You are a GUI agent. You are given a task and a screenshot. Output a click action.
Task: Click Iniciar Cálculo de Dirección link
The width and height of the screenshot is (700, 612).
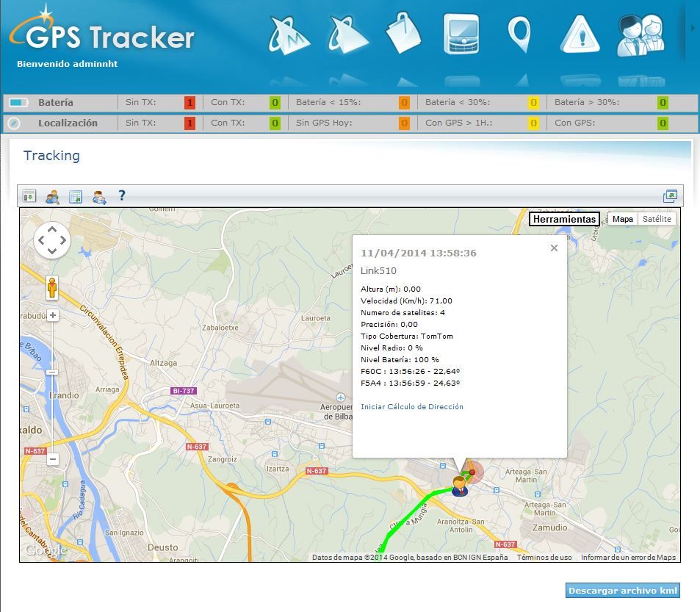411,406
